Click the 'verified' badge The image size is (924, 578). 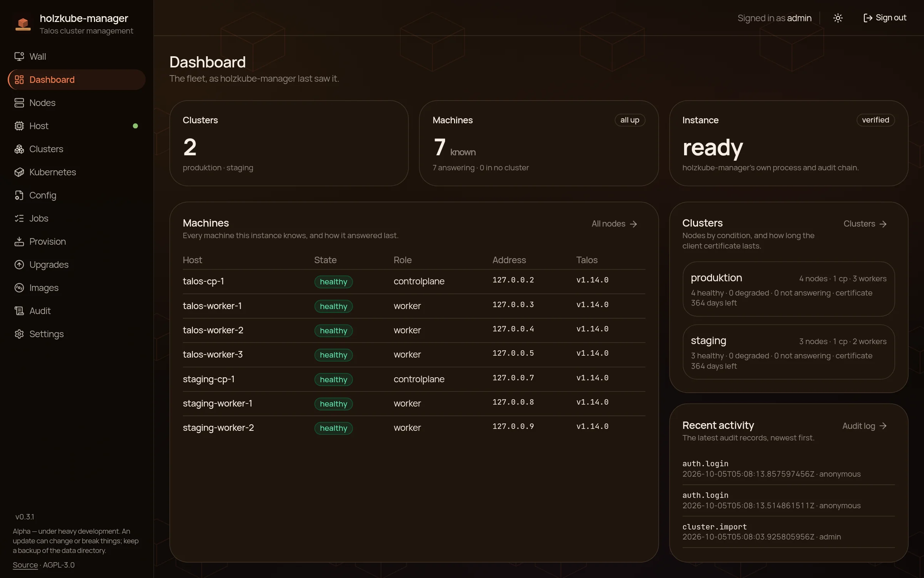click(875, 120)
